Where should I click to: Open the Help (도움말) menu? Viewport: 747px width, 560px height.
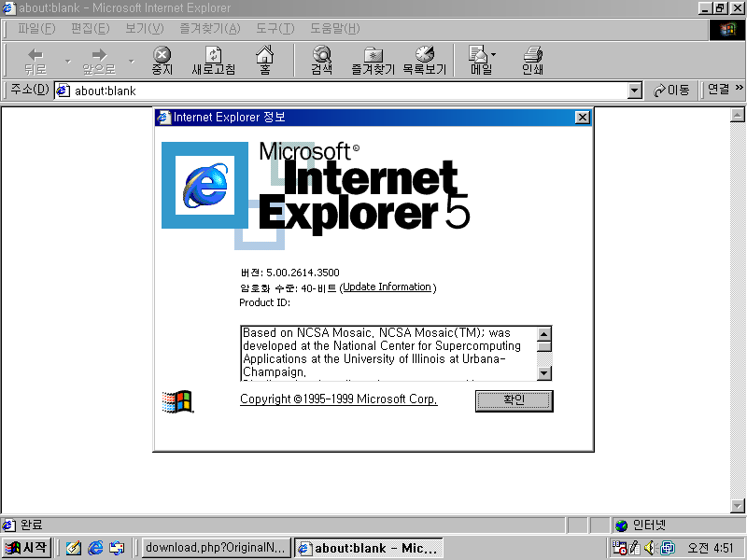point(335,29)
